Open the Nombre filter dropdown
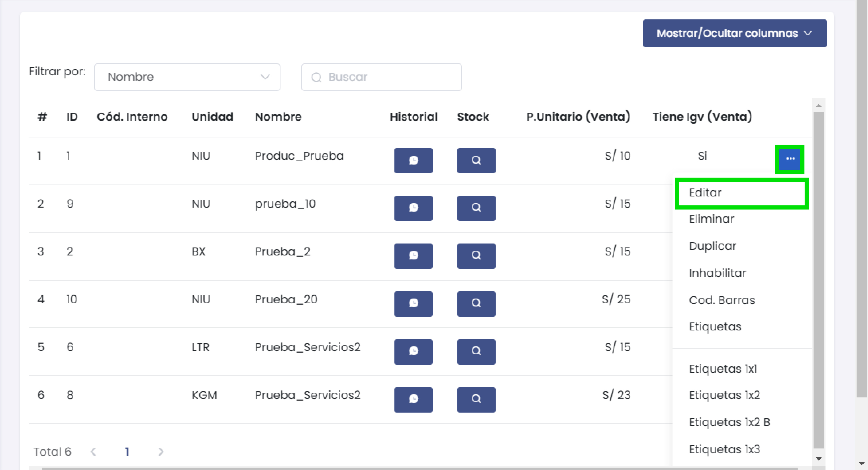This screenshot has width=868, height=470. (x=187, y=77)
